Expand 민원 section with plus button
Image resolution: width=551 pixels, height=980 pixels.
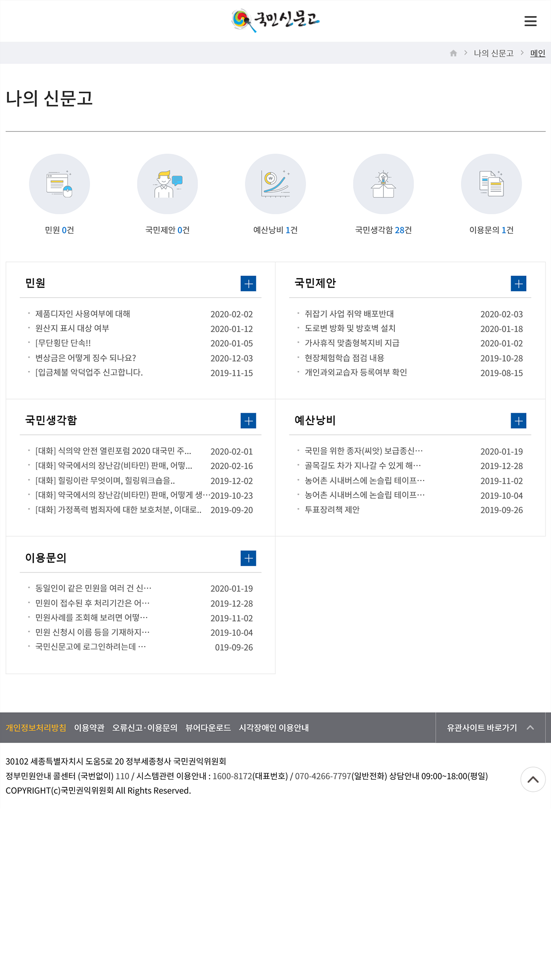coord(248,284)
